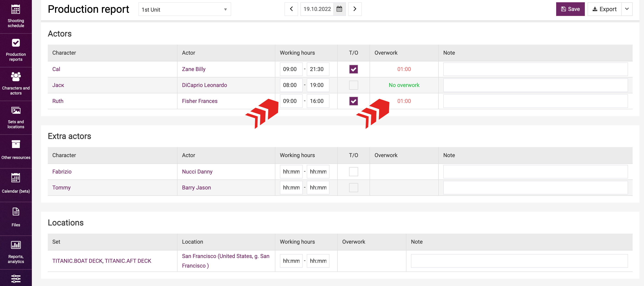This screenshot has height=286, width=644.
Task: Click the Note field for Ruth
Action: (535, 101)
